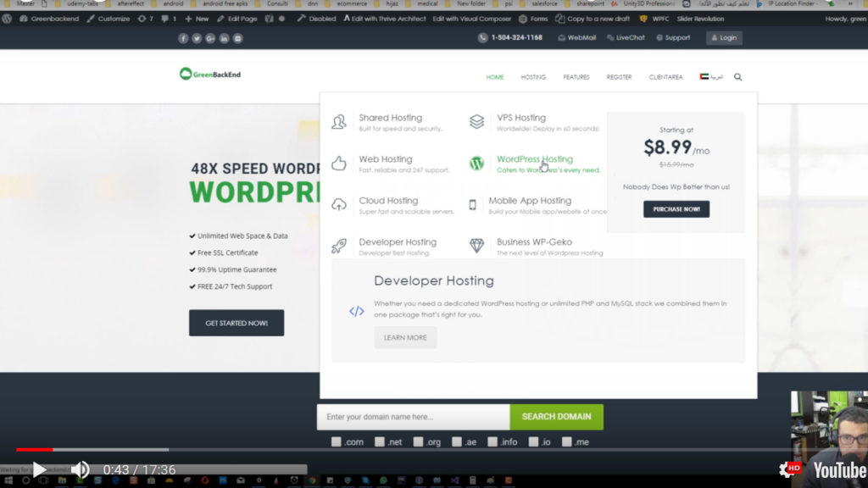Click Copy to a new draft
The image size is (868, 488).
click(x=593, y=19)
